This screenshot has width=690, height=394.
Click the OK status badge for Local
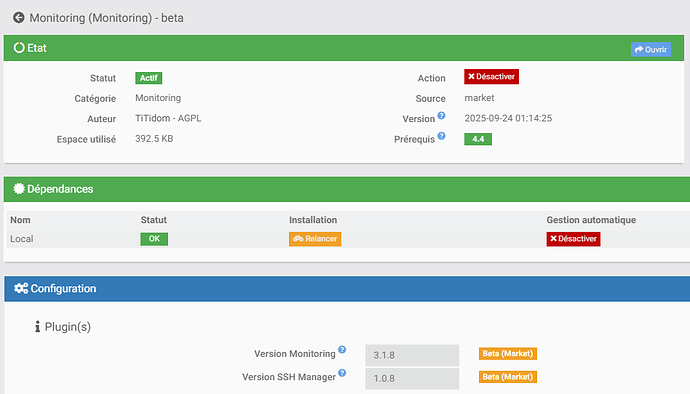[154, 239]
